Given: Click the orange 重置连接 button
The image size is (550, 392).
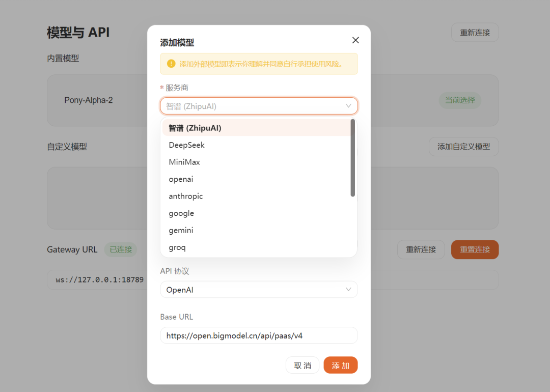Looking at the screenshot, I should (x=475, y=249).
